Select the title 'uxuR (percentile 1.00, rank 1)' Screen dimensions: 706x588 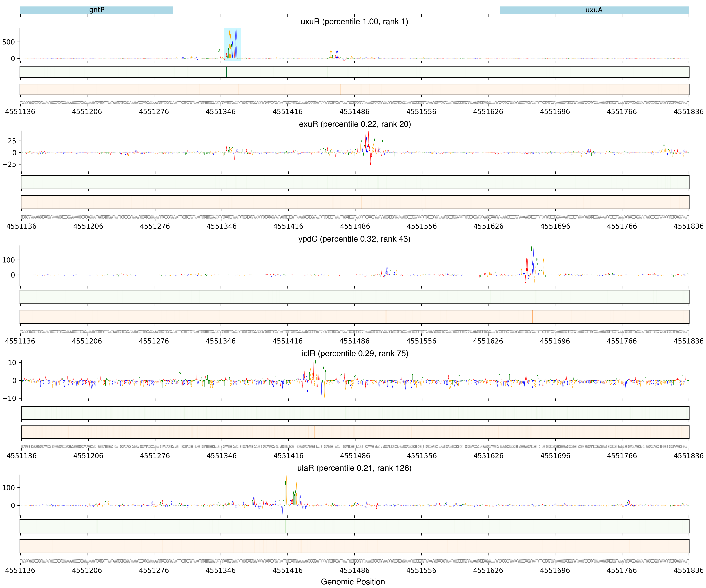tap(354, 22)
